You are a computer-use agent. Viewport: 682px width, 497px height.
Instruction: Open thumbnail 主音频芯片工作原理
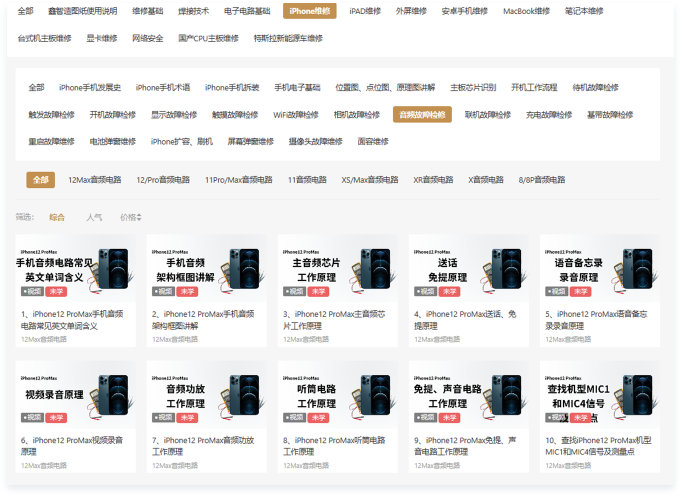coord(338,269)
